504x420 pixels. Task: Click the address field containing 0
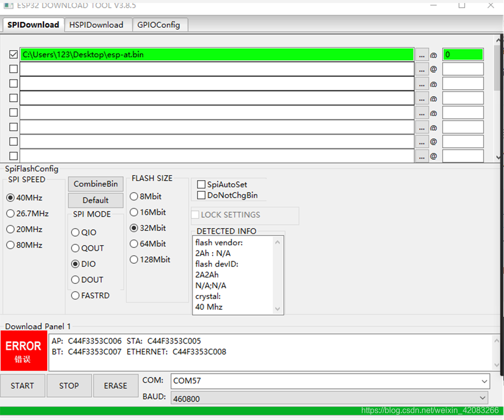pos(463,54)
